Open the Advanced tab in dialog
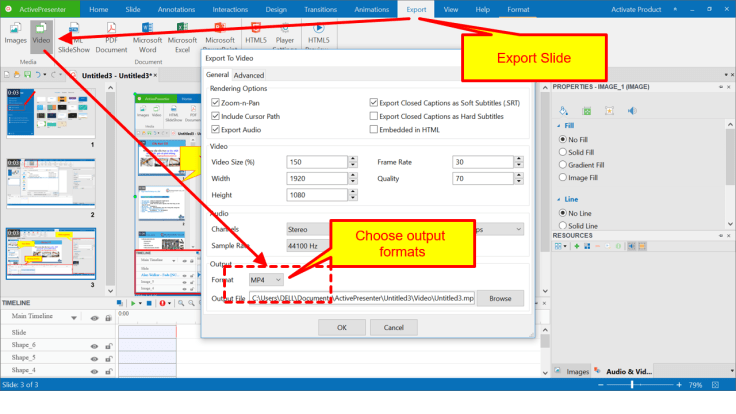This screenshot has width=736, height=414. coord(249,75)
